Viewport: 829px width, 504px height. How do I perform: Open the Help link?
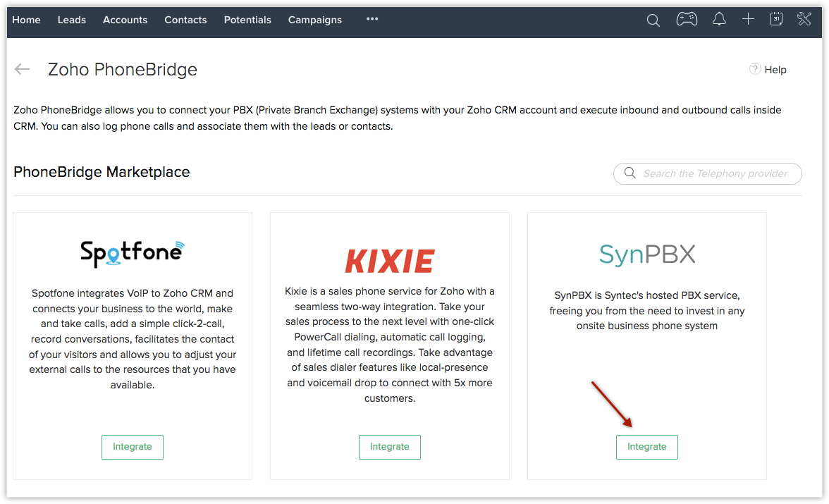tap(775, 70)
